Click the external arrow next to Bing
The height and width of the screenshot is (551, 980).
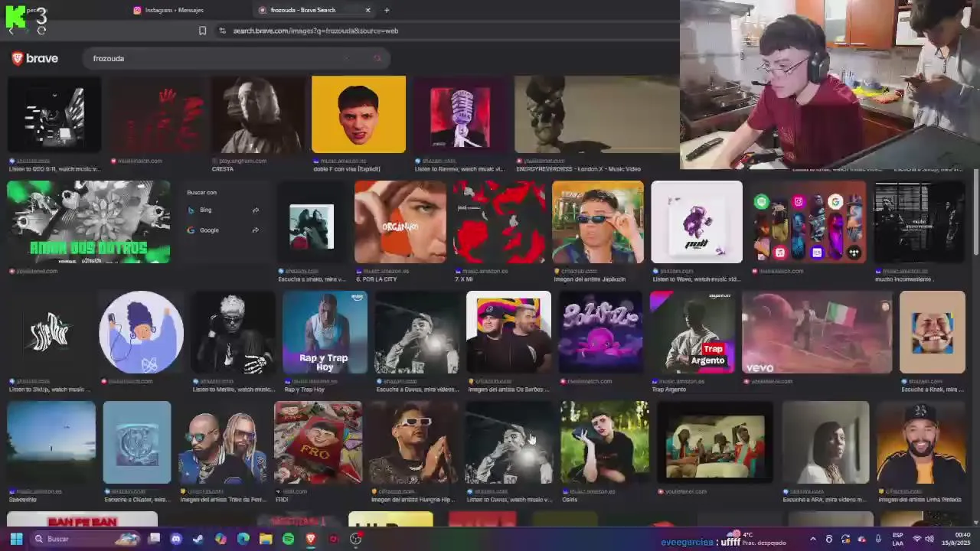pyautogui.click(x=256, y=210)
